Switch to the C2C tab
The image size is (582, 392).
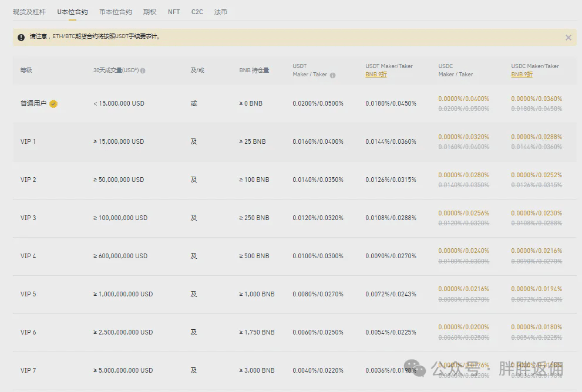197,12
